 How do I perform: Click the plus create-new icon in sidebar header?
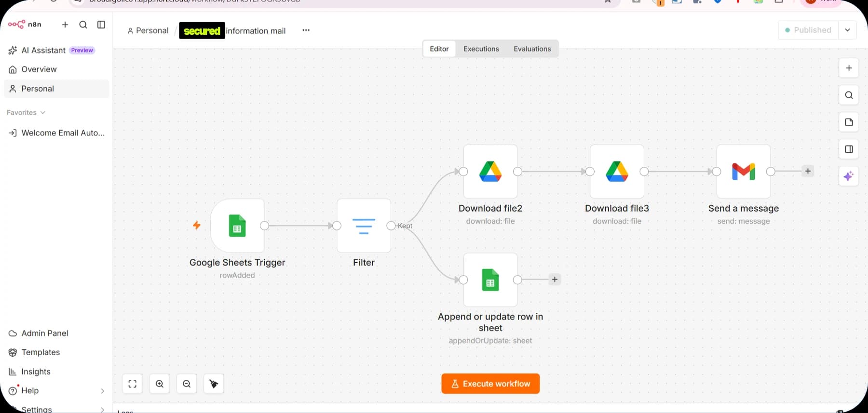[x=65, y=25]
